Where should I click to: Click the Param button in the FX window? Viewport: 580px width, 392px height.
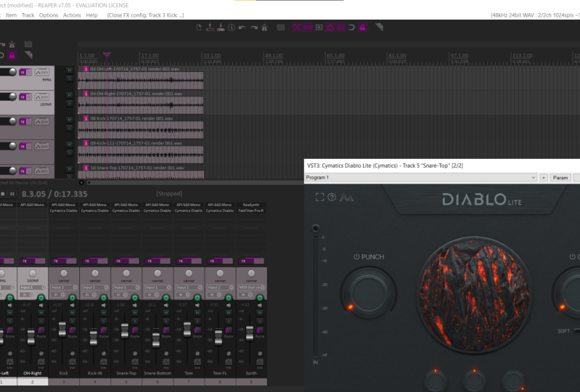click(x=560, y=178)
